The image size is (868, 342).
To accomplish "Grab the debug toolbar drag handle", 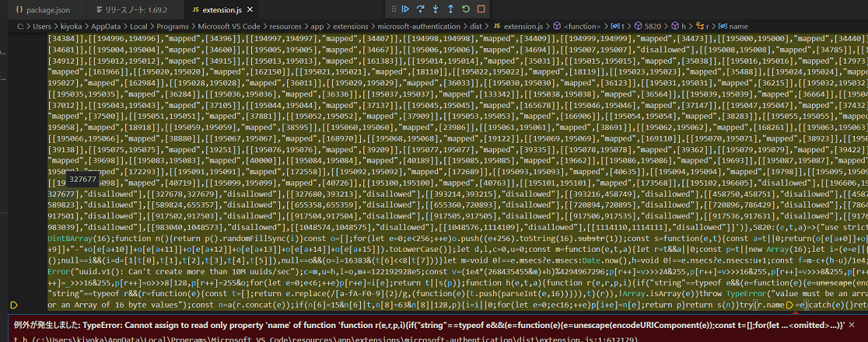I will (394, 9).
